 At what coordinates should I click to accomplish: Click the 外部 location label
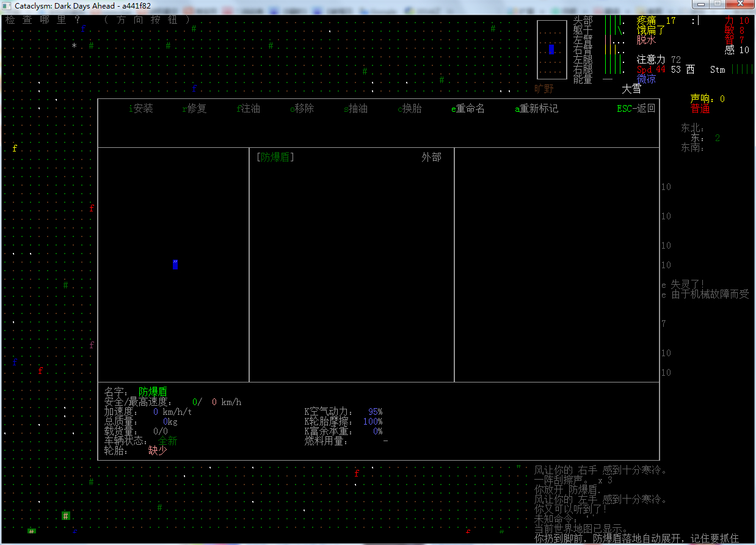[431, 157]
